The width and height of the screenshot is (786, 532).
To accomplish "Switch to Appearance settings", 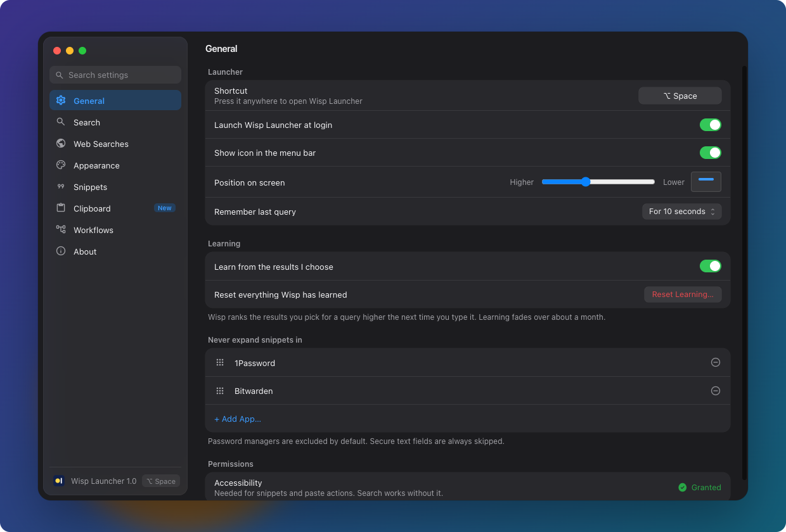I will click(x=115, y=165).
